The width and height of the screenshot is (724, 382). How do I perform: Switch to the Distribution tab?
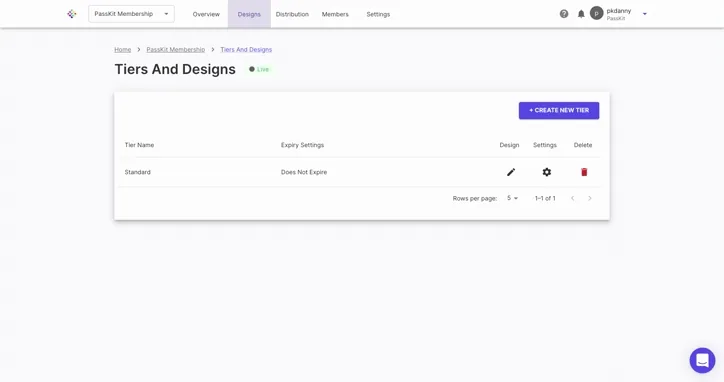pos(292,14)
